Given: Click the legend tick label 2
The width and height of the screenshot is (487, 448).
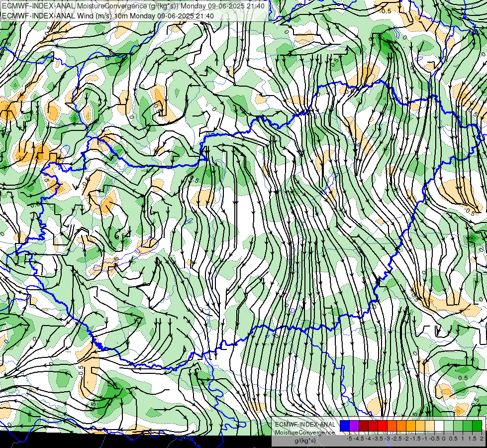Looking at the screenshot, I should tap(482, 439).
